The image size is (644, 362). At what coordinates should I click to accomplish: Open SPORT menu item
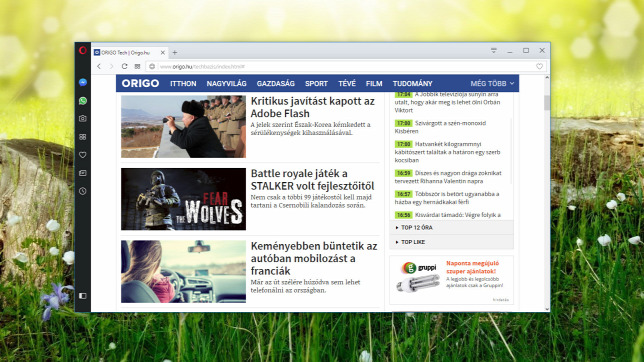coord(316,83)
